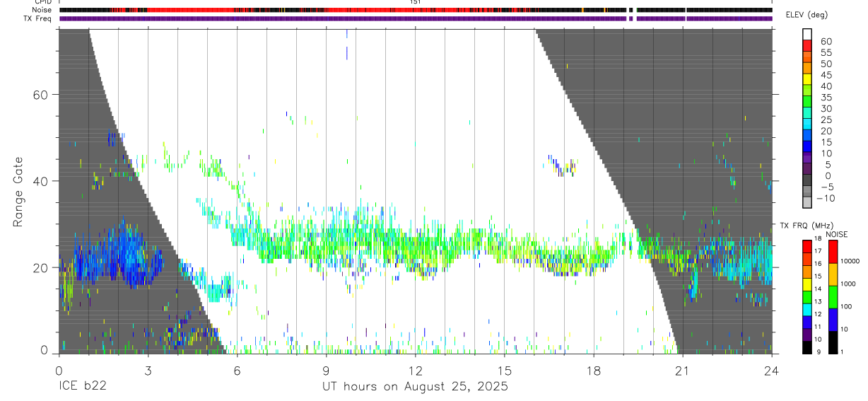Screen dimensions: 868x401
Task: Click the 'Range Gate' y-axis label
Action: pyautogui.click(x=19, y=191)
